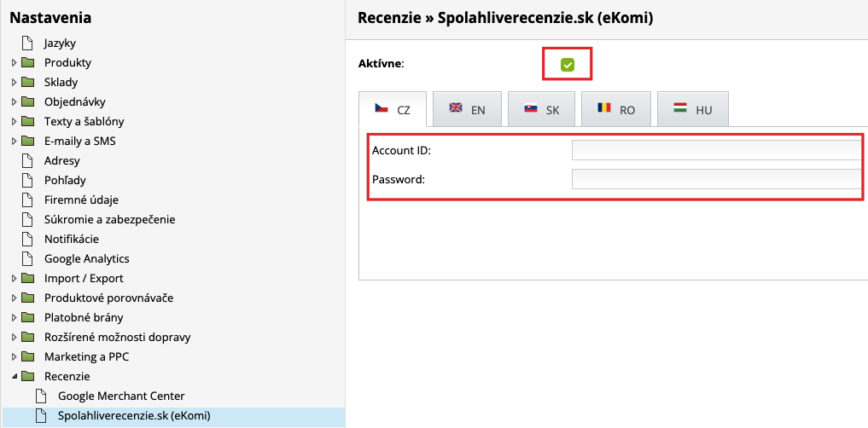This screenshot has width=868, height=428.
Task: Switch to the SK language tab
Action: (x=541, y=109)
